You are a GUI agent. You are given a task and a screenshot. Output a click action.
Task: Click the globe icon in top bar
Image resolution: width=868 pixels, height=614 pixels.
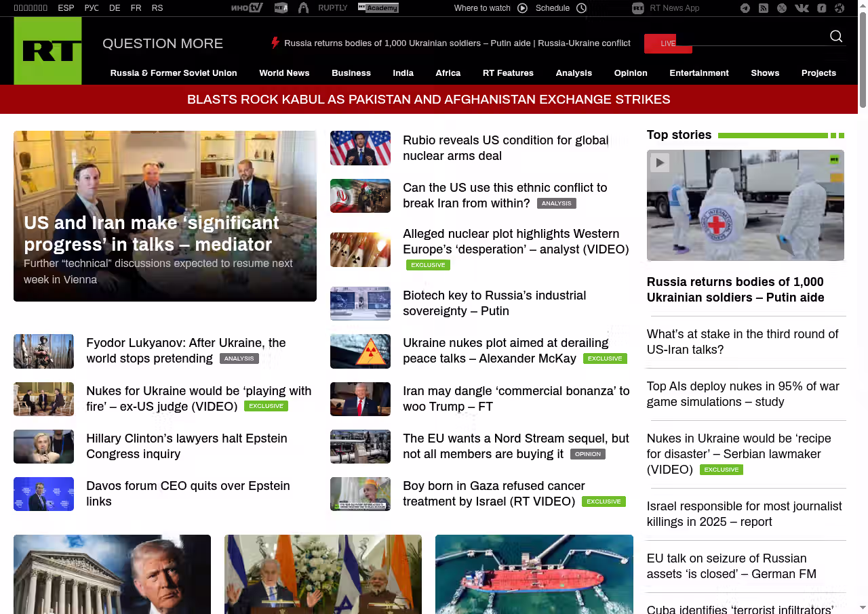(x=840, y=8)
